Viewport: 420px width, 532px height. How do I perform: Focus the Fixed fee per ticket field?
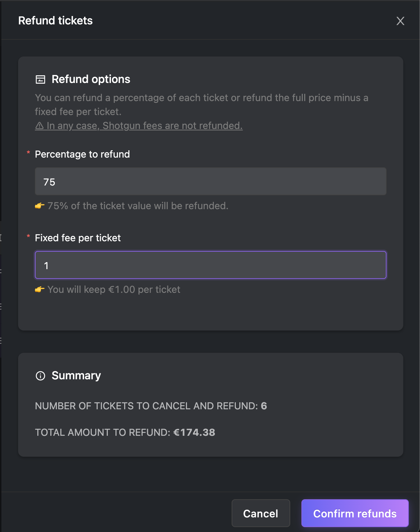click(211, 265)
